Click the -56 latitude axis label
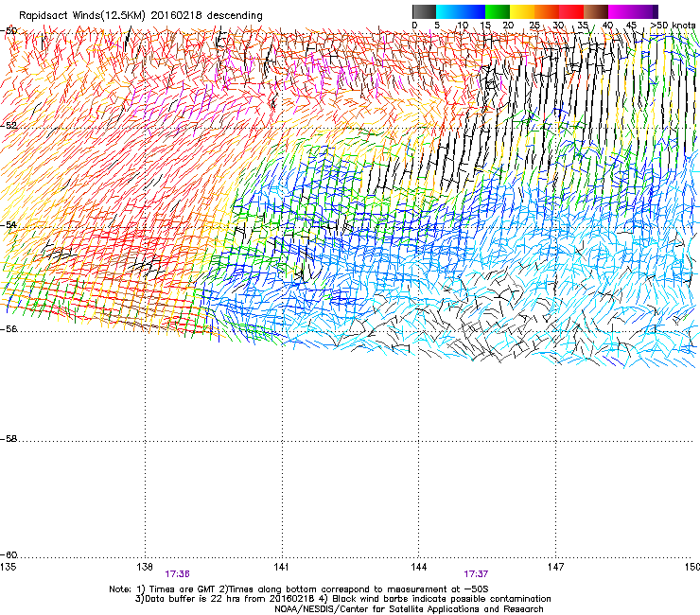Viewport: 700px width, 615px height. [9, 329]
